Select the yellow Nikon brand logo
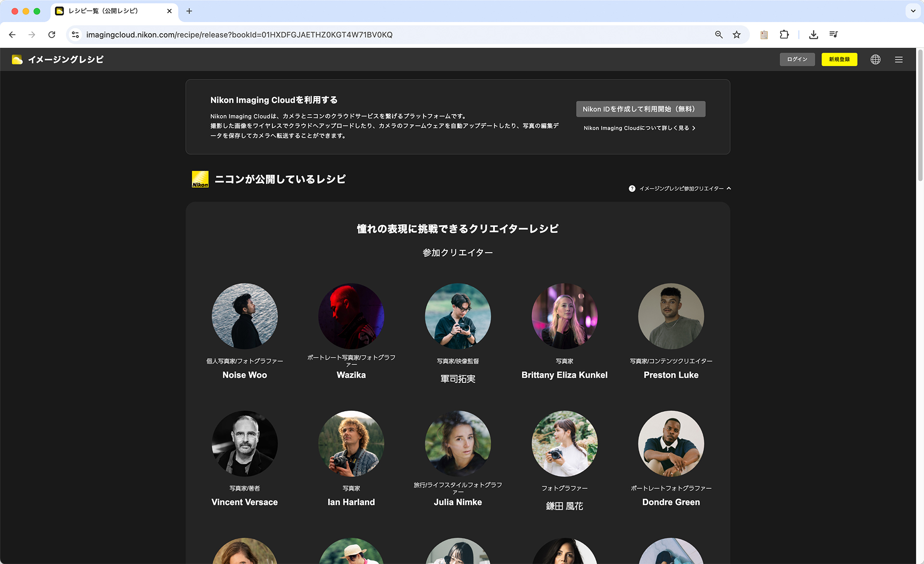This screenshot has height=564, width=924. (200, 179)
